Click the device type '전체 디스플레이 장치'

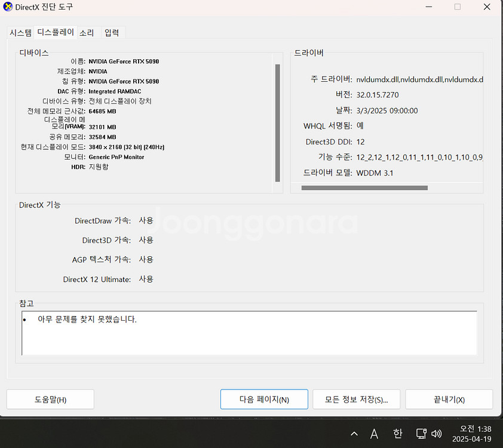pyautogui.click(x=120, y=102)
